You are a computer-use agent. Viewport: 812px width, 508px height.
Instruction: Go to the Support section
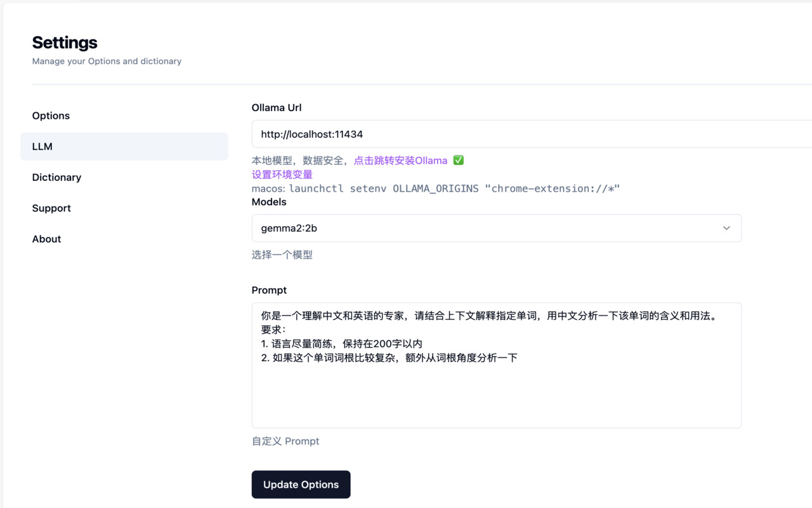point(51,208)
